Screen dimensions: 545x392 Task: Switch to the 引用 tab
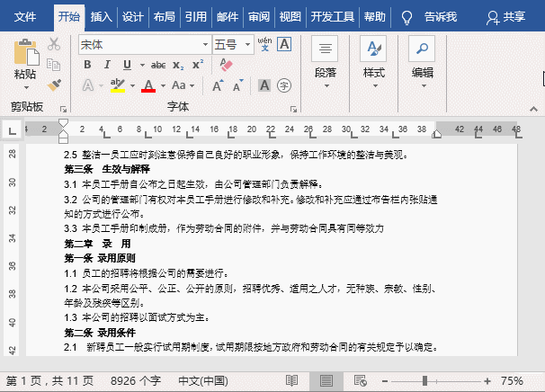[x=196, y=16]
